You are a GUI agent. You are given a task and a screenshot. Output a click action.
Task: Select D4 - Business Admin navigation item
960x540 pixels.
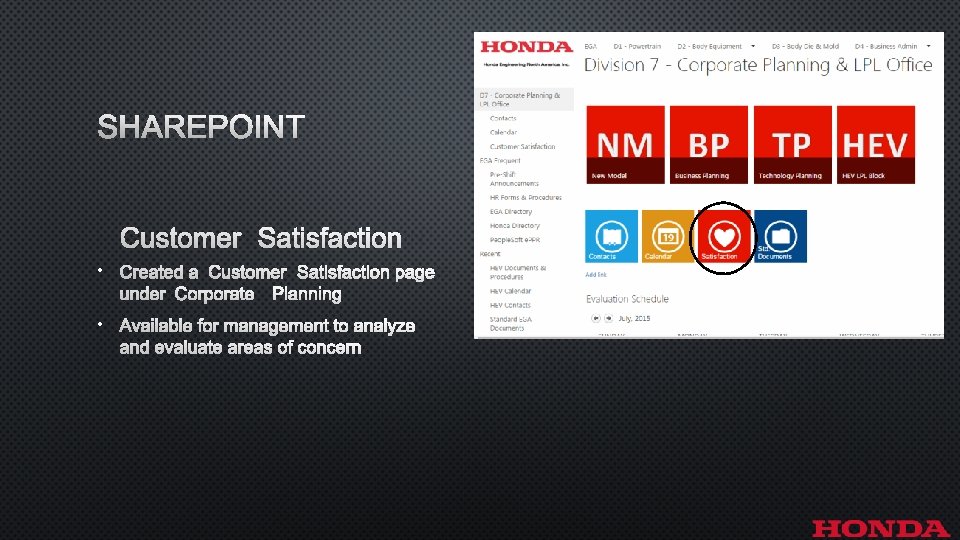click(886, 47)
